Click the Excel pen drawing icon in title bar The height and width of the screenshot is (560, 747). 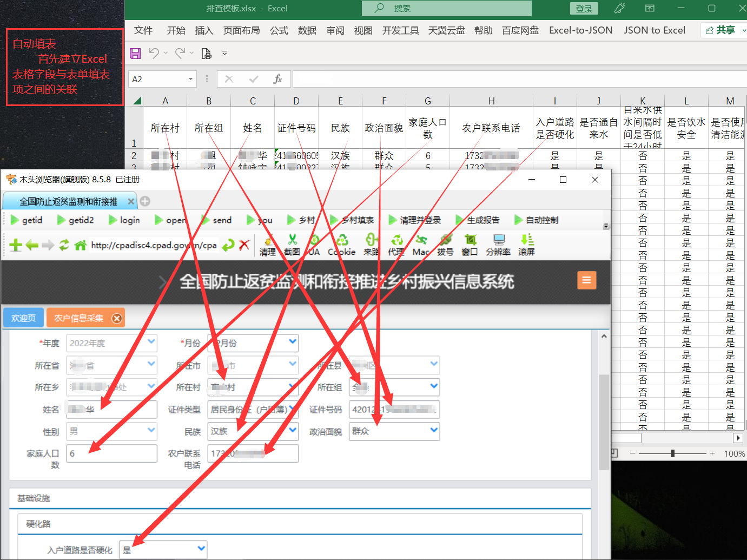(620, 8)
